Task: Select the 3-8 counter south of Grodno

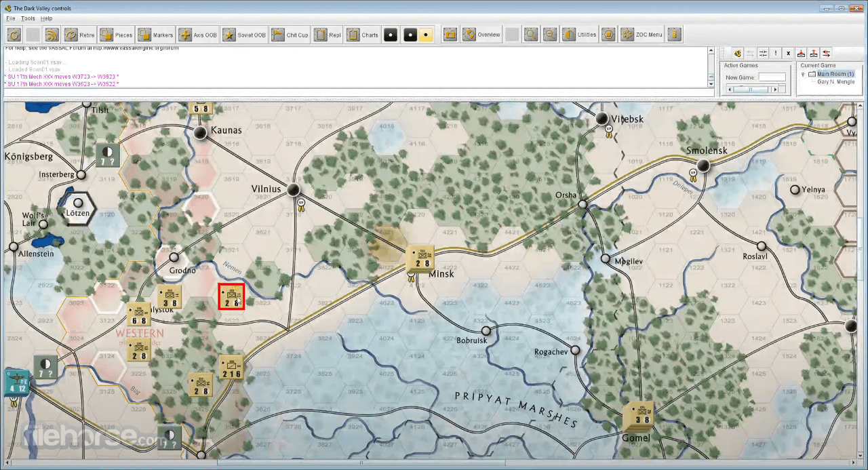Action: 170,296
